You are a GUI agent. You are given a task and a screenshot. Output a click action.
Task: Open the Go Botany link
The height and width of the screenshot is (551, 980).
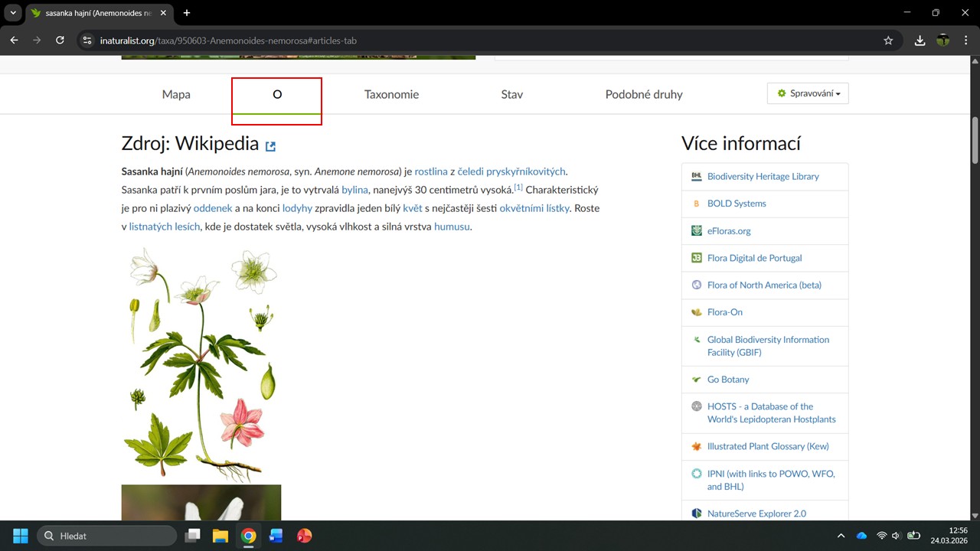pyautogui.click(x=728, y=380)
